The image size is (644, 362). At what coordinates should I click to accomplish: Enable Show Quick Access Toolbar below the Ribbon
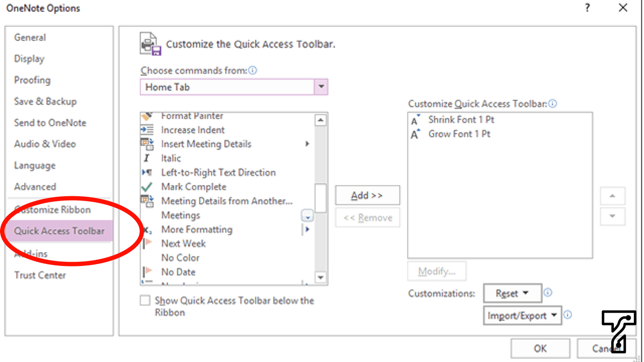click(x=145, y=300)
